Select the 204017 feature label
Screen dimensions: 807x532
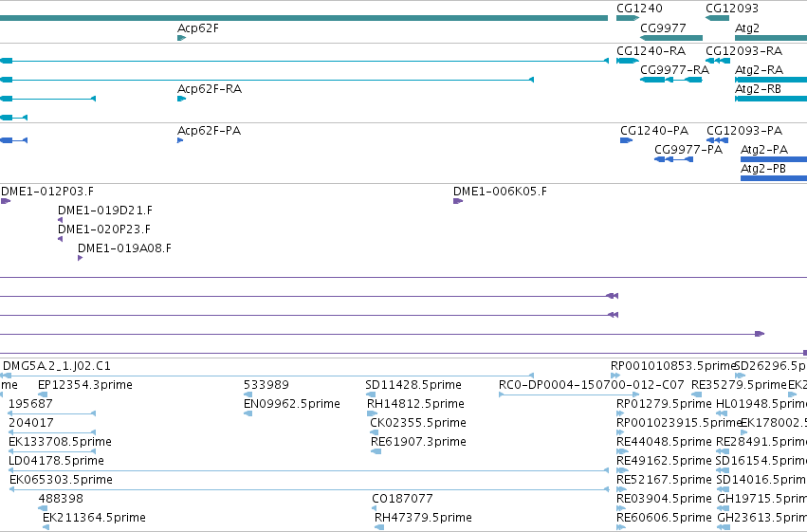[31, 423]
